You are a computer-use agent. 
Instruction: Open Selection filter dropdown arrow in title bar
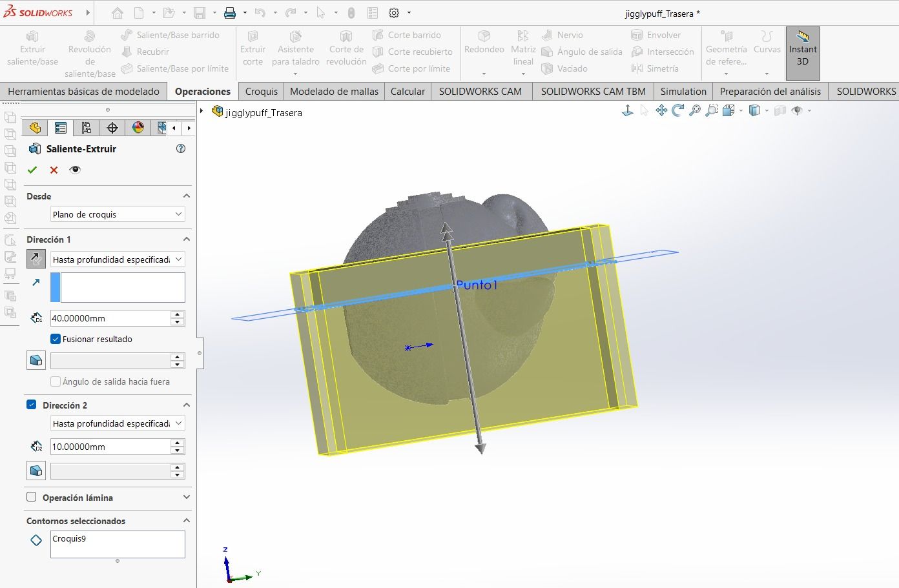coord(336,13)
